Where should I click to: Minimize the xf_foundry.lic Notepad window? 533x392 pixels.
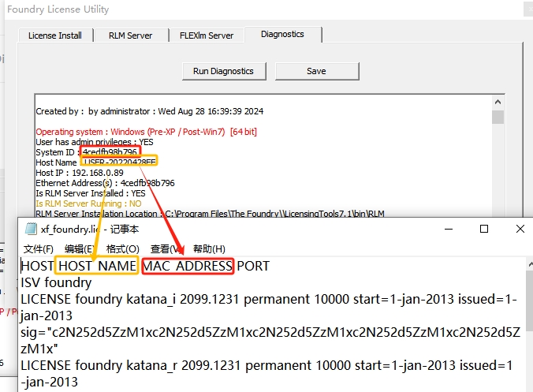click(x=449, y=229)
